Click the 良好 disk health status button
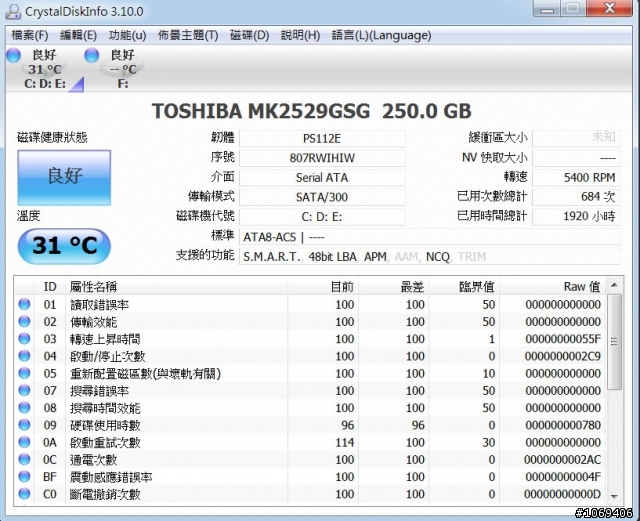 64,178
